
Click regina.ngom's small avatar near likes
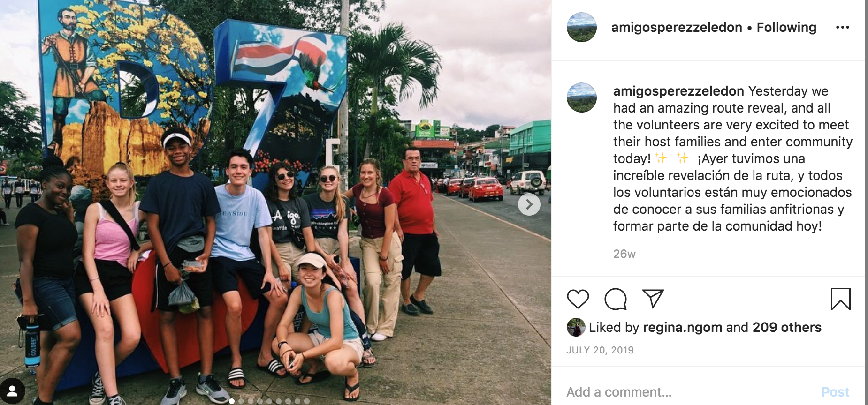576,327
